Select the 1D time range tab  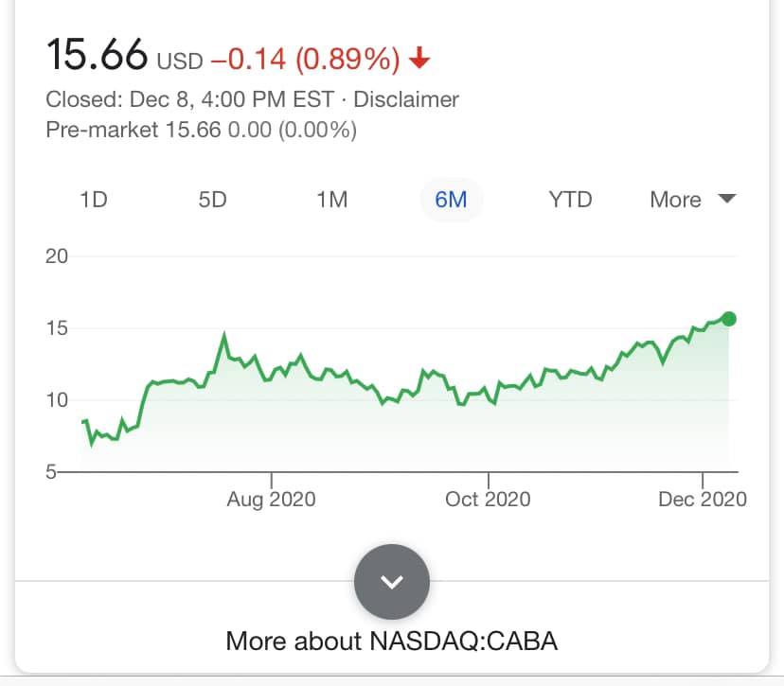(94, 200)
